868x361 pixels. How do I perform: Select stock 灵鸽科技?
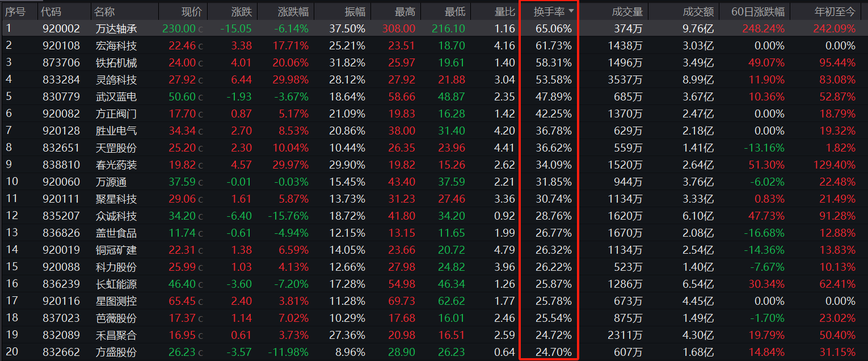[x=116, y=79]
